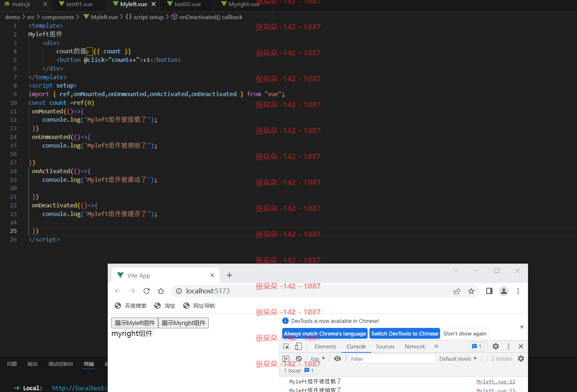
Task: Open http://localhost link in terminal
Action: coord(79,388)
